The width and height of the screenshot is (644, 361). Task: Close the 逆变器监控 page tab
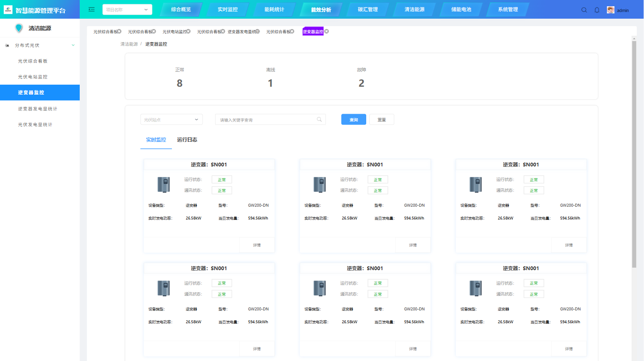click(327, 32)
